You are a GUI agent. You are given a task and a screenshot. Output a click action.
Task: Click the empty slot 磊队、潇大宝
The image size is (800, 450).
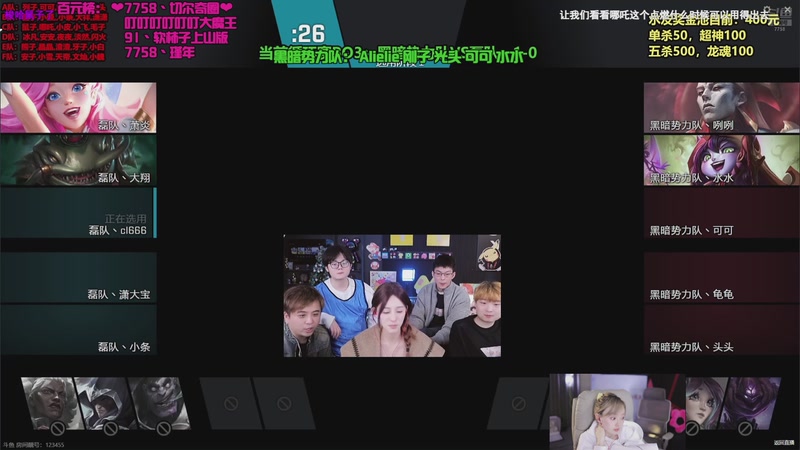[x=78, y=277]
